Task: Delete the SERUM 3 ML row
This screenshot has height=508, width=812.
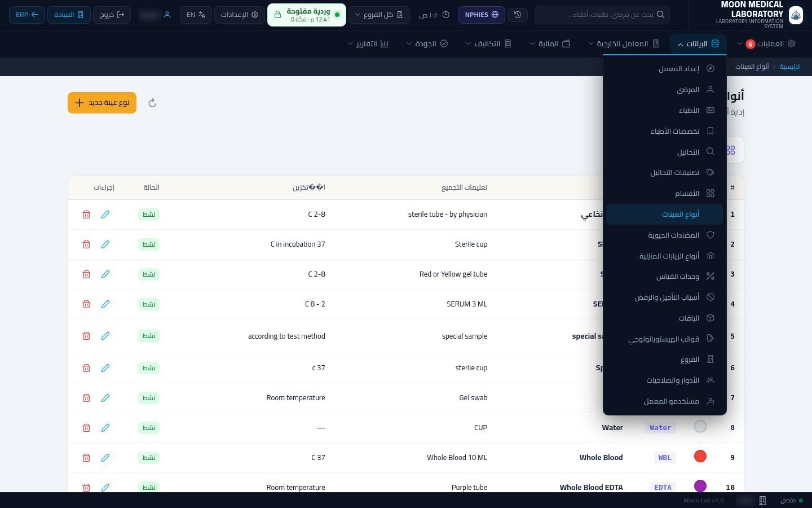Action: pos(86,304)
